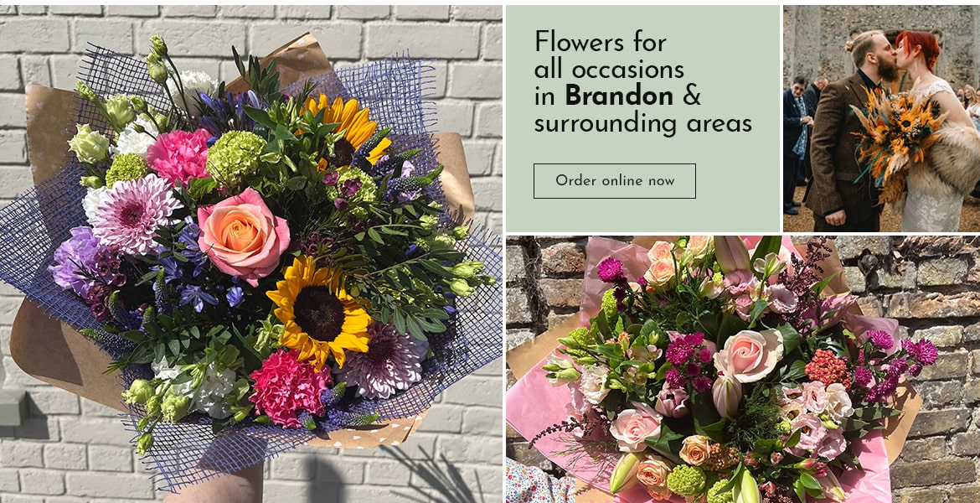Click the bold Brandon text in the headline

pyautogui.click(x=619, y=96)
